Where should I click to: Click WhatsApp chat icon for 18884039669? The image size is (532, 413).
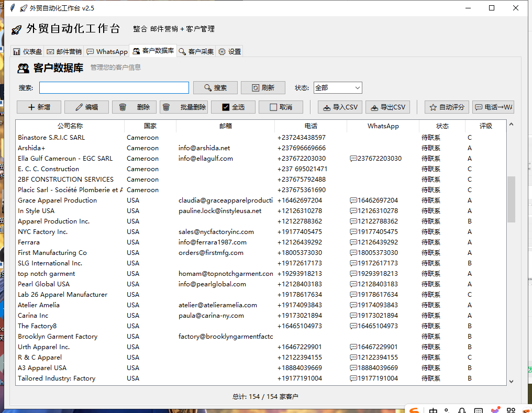[353, 368]
